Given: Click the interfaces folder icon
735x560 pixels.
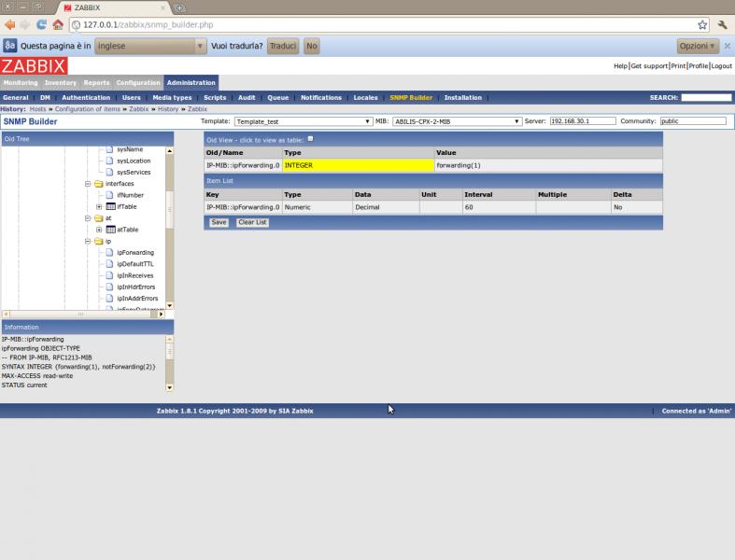Looking at the screenshot, I should (98, 184).
